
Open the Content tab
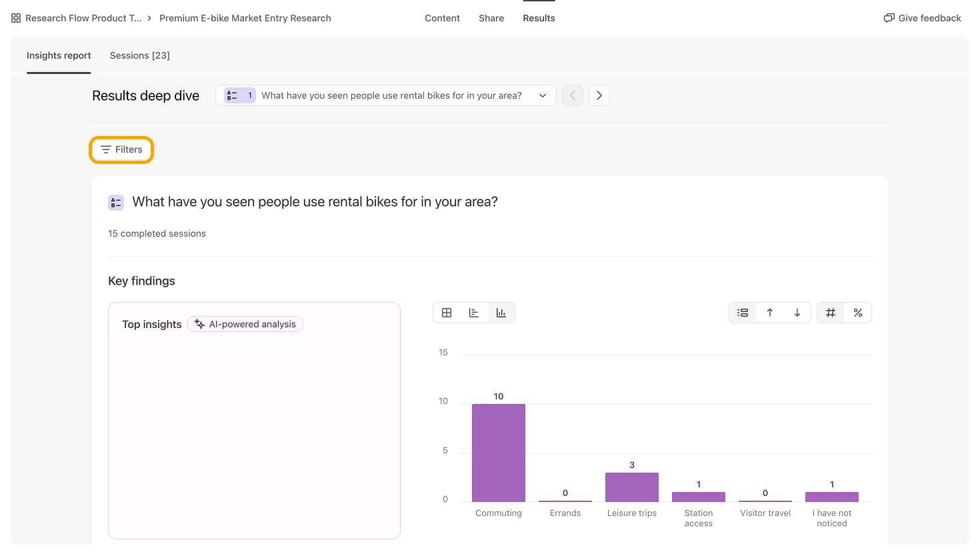coord(442,18)
